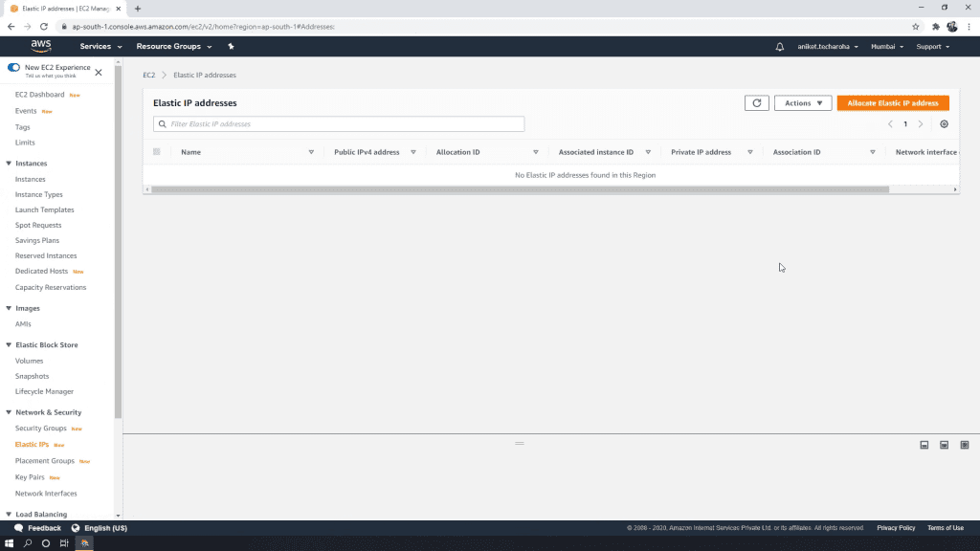
Task: Open Cortana circle on taskbar
Action: (46, 543)
